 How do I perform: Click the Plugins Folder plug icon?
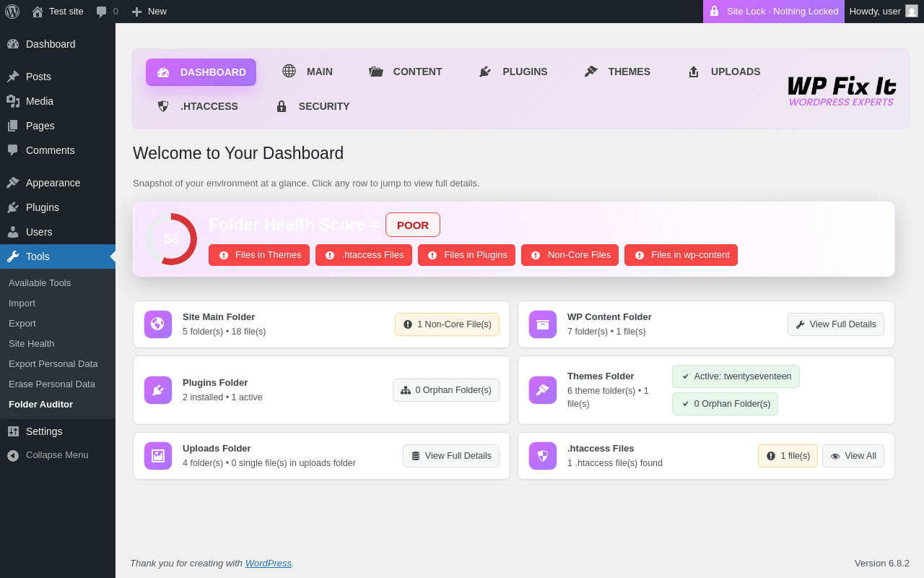coord(158,390)
